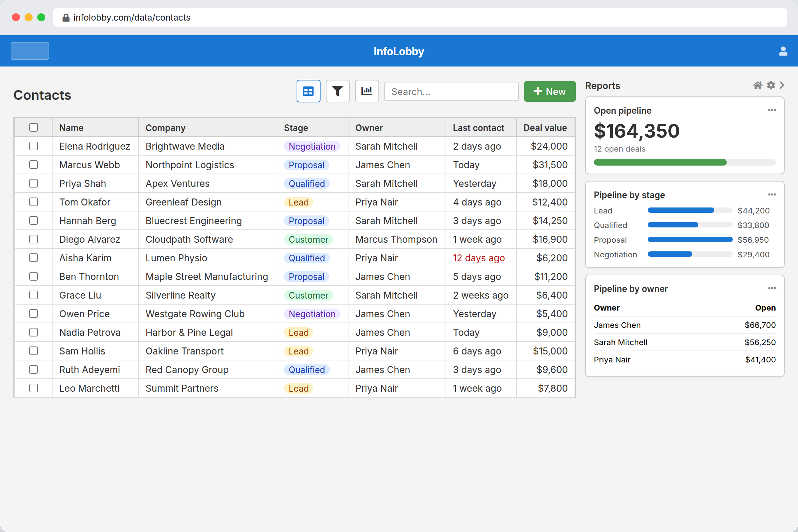Open the Hannah Berg contact name
Viewport: 798px width, 532px height.
tap(87, 221)
